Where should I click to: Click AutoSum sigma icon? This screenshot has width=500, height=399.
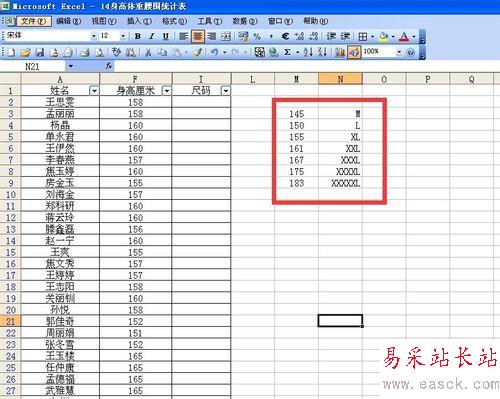[x=287, y=52]
